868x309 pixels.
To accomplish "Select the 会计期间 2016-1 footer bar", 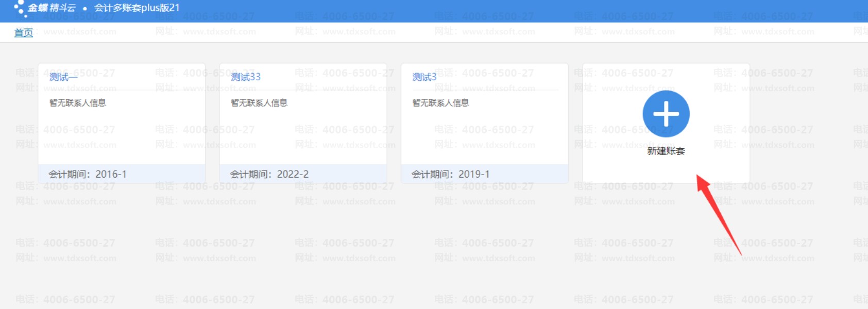I will (122, 174).
